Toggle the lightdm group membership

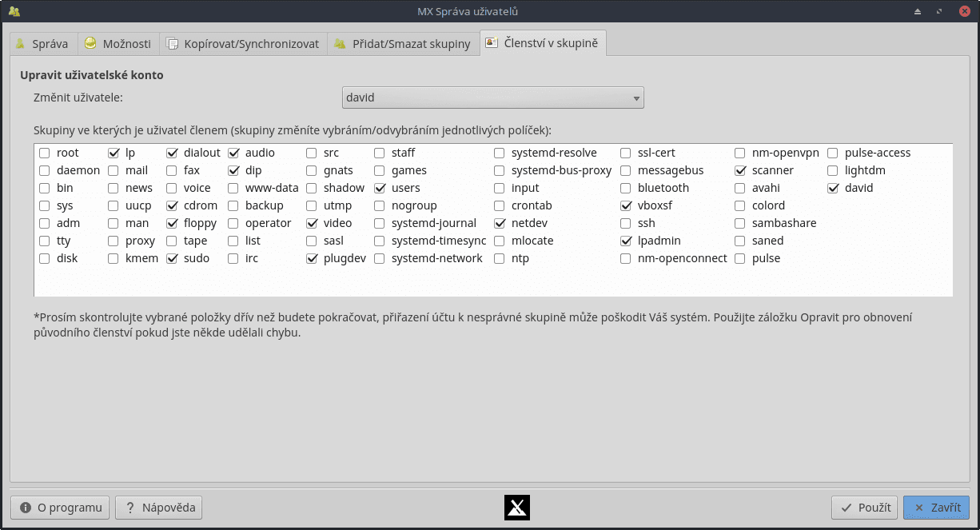coord(831,170)
